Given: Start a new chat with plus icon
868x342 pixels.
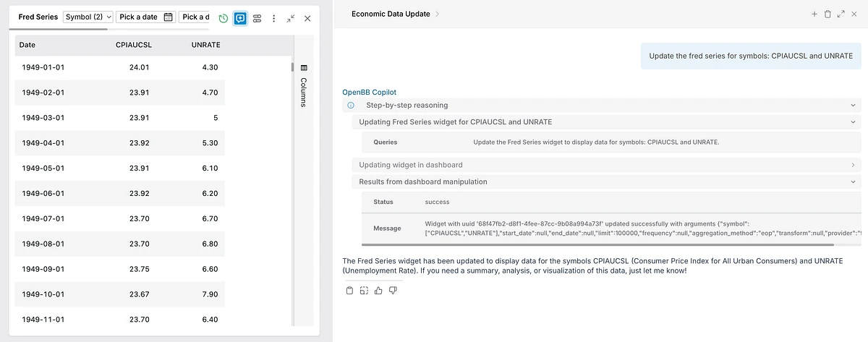Looking at the screenshot, I should coord(814,14).
